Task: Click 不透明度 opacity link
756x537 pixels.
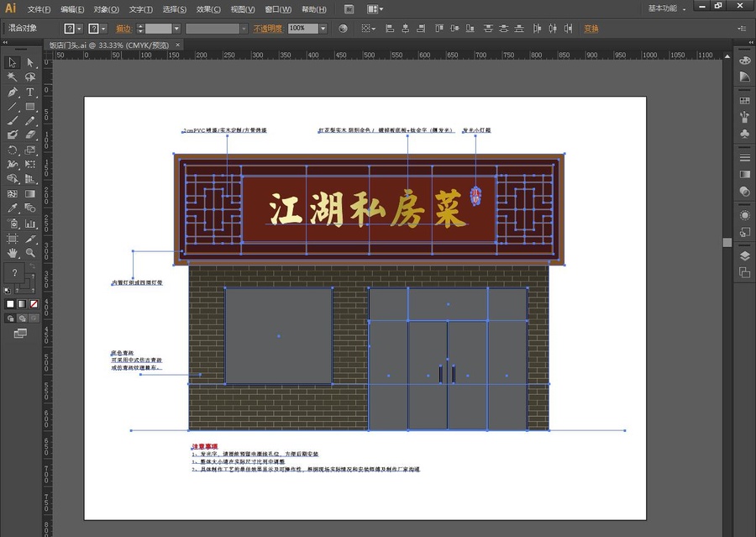Action: tap(268, 29)
